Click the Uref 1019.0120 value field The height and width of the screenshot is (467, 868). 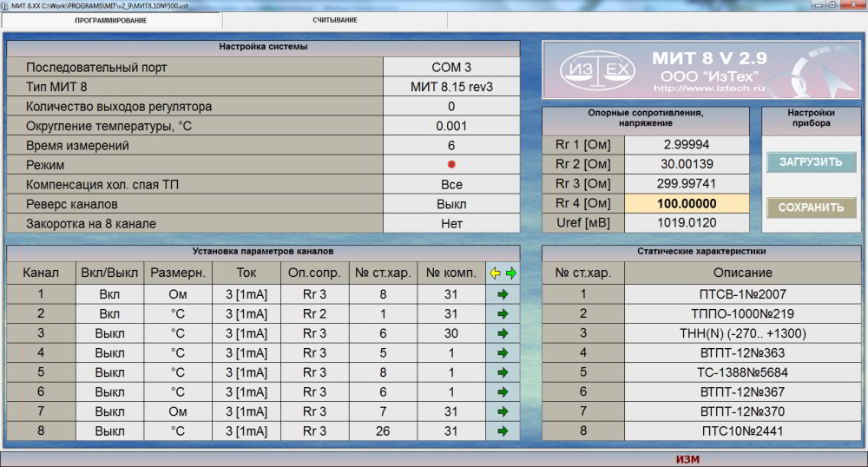click(x=686, y=223)
